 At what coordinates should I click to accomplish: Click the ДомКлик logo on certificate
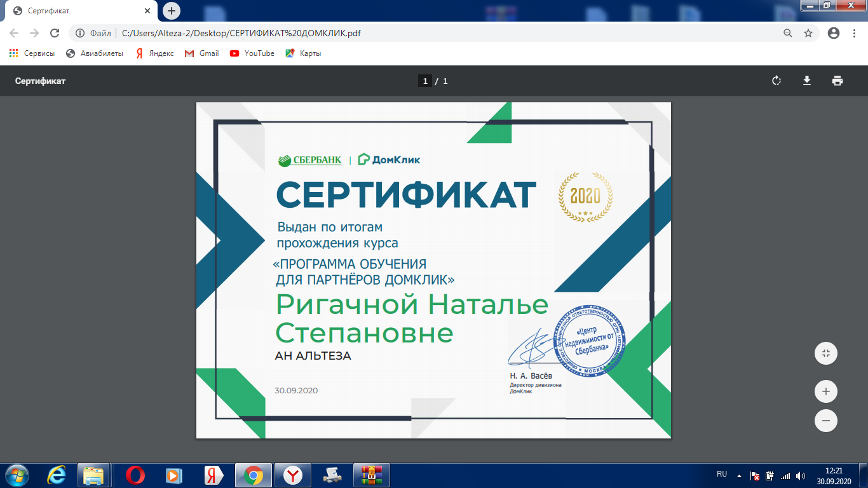click(389, 159)
